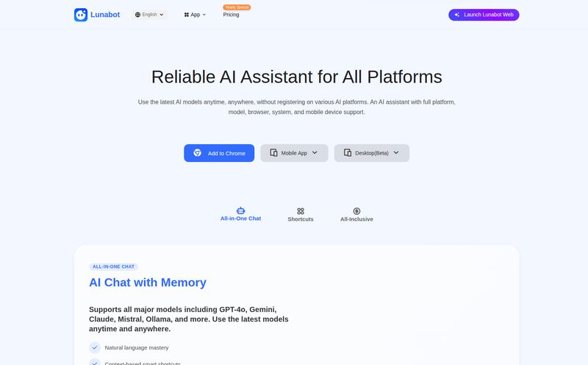This screenshot has height=365, width=588.
Task: Click the Natural language mastery text
Action: coord(137,348)
